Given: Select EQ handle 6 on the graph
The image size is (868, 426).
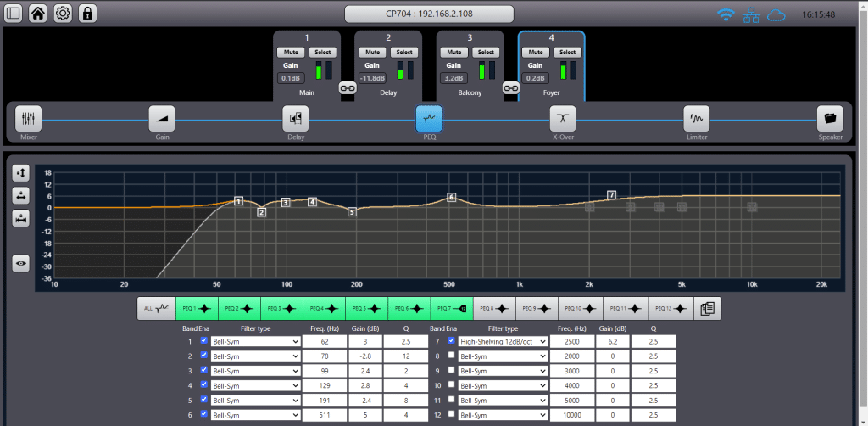Looking at the screenshot, I should point(451,197).
